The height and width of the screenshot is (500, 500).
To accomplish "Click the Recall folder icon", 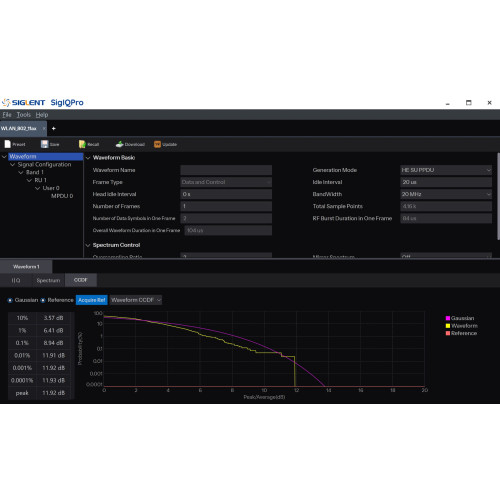I will click(82, 144).
